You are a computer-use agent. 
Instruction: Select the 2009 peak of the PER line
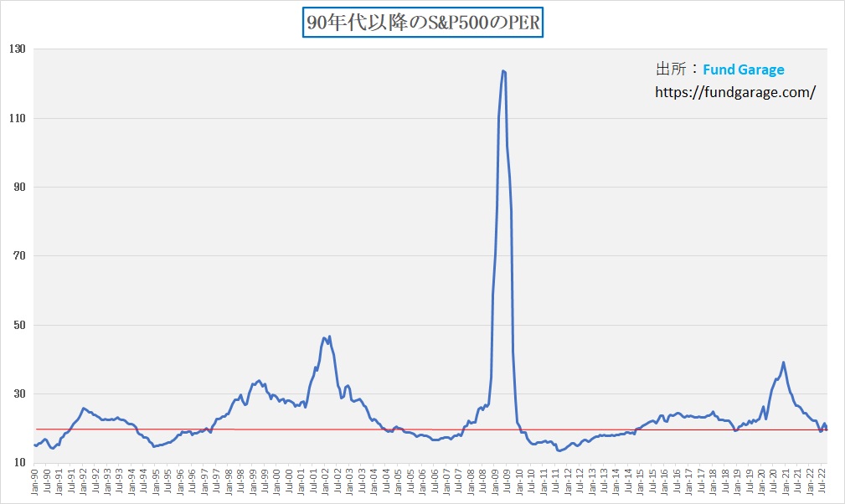tap(502, 71)
